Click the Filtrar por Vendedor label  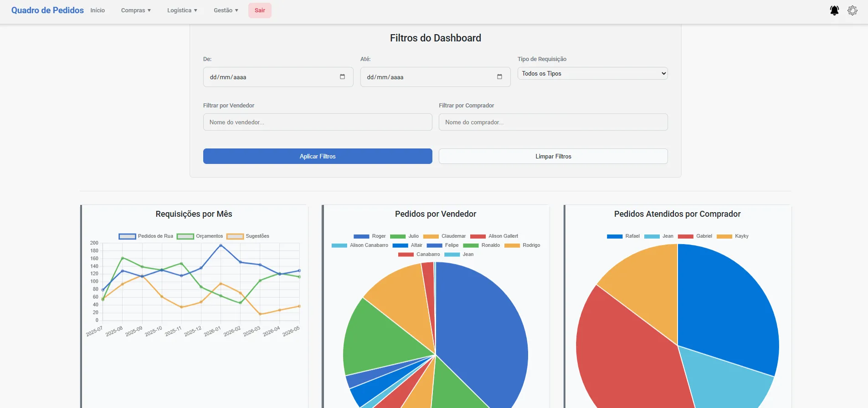click(229, 105)
